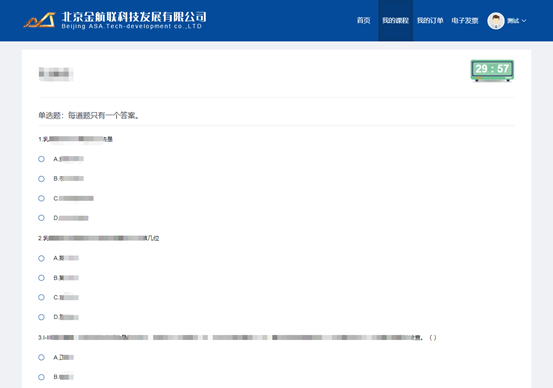Click the user avatar icon

[x=496, y=21]
